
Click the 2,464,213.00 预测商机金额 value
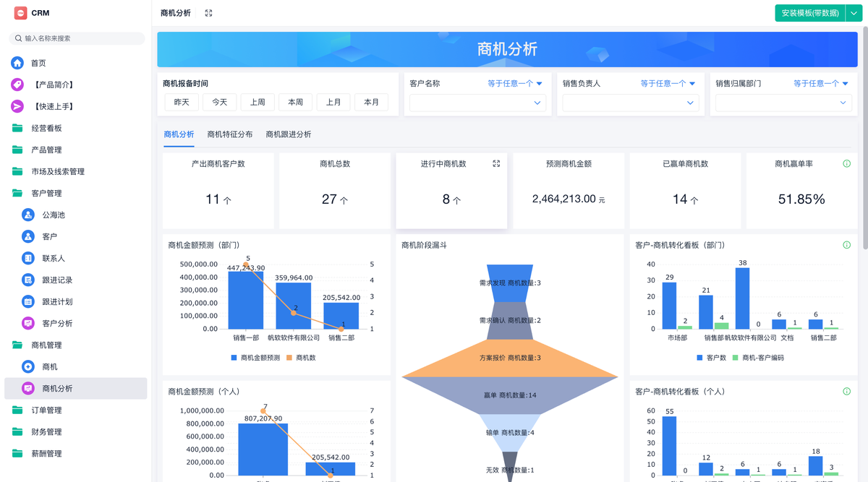coord(564,199)
